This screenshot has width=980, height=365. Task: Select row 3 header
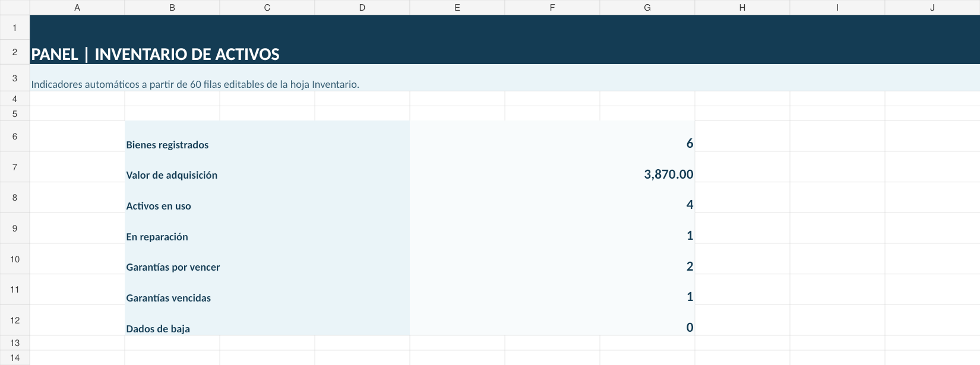(x=15, y=78)
